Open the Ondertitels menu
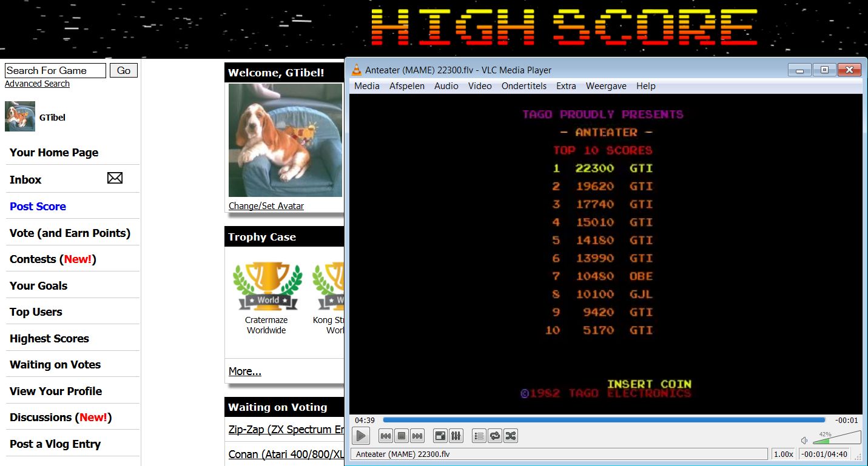 [x=523, y=86]
